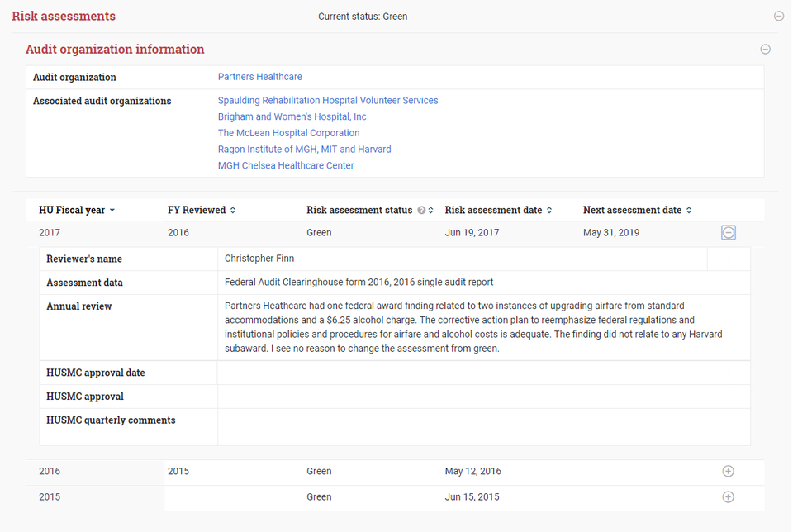Expand the 2016 fiscal year row
The width and height of the screenshot is (793, 532).
coord(729,472)
